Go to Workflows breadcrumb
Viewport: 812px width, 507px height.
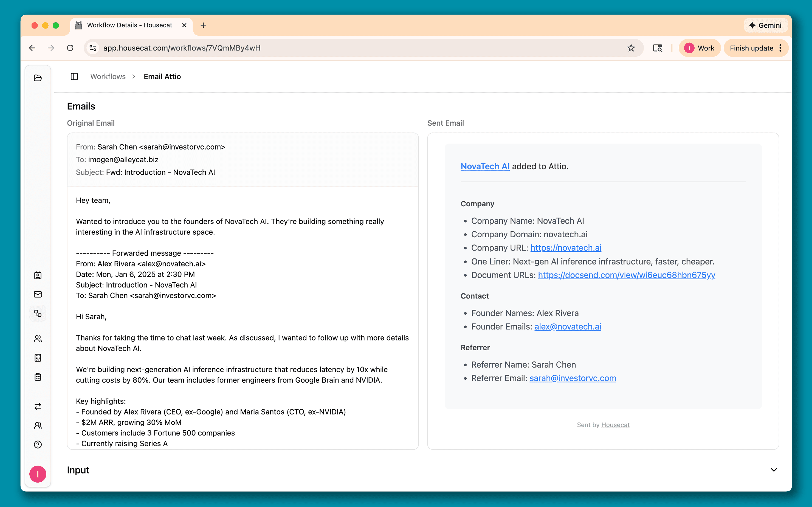[108, 77]
